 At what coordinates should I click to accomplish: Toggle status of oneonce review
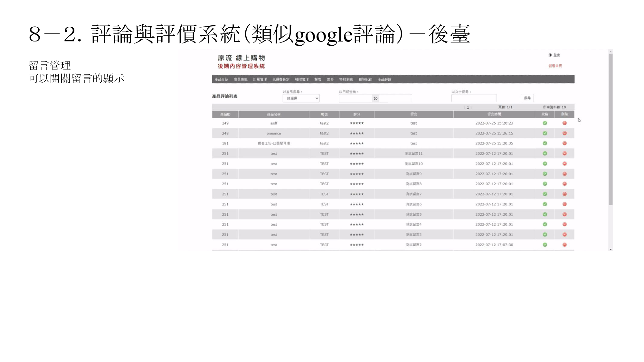click(x=545, y=133)
